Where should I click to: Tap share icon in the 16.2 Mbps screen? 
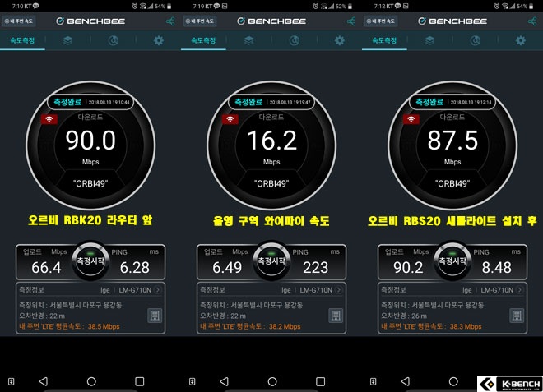click(351, 21)
